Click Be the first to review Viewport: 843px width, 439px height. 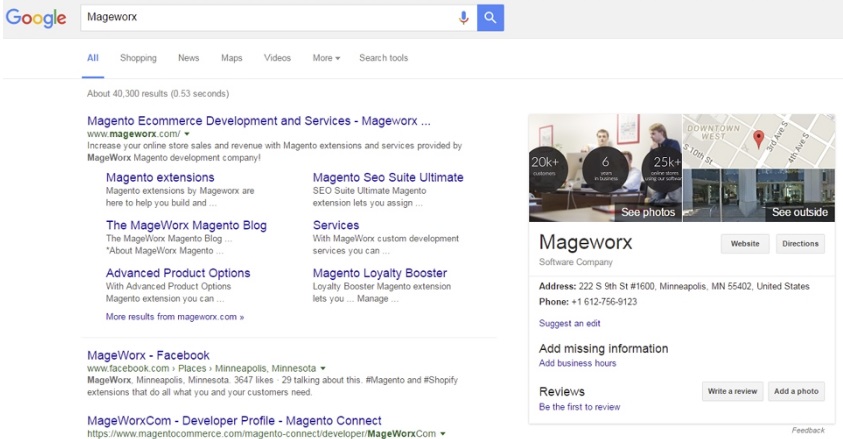coord(580,407)
